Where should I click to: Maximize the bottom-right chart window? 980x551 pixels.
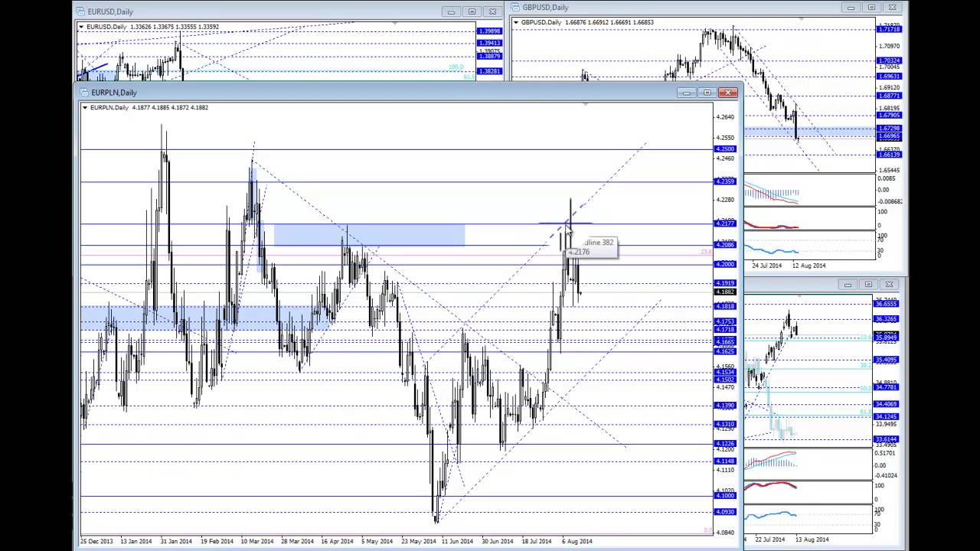(x=868, y=285)
